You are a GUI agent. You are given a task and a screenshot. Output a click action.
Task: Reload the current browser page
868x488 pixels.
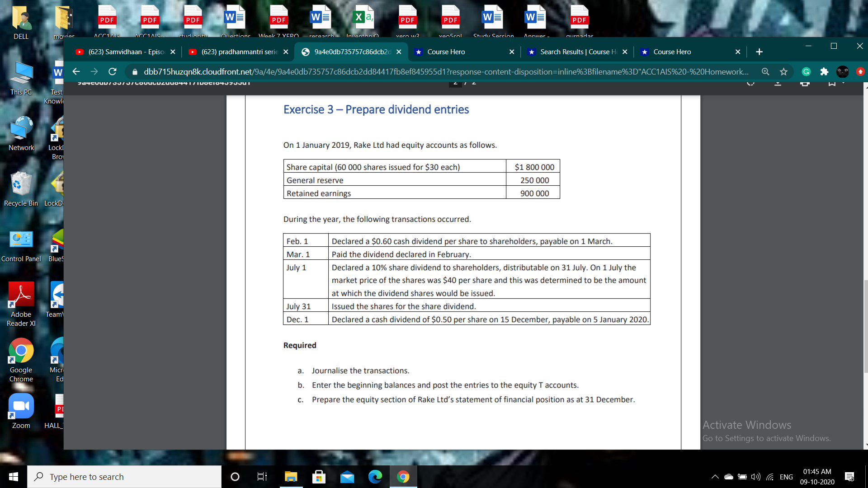113,71
